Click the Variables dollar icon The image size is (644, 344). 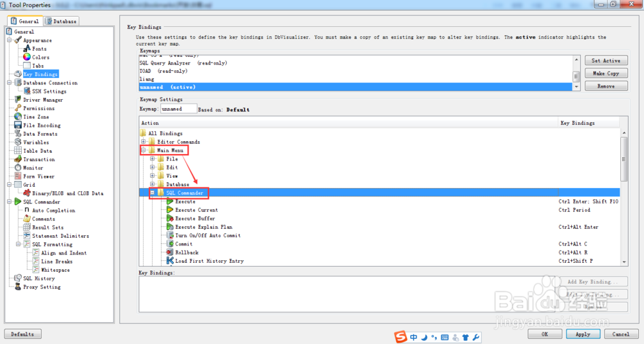click(x=17, y=142)
